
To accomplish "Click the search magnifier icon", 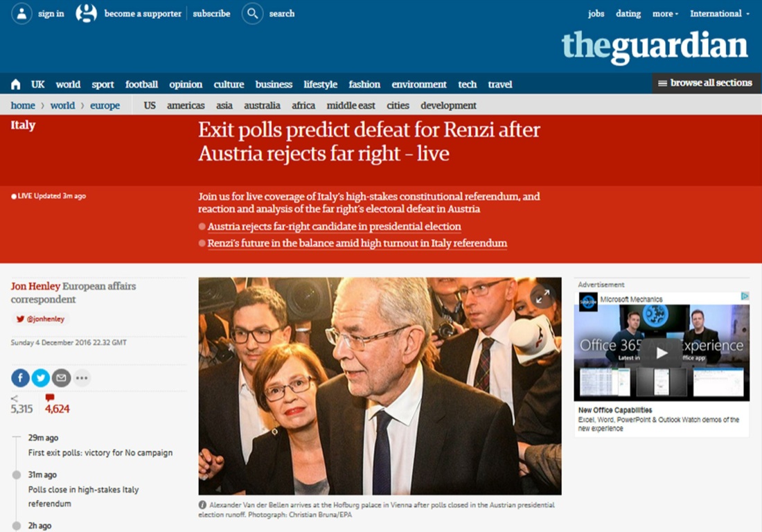I will click(252, 14).
